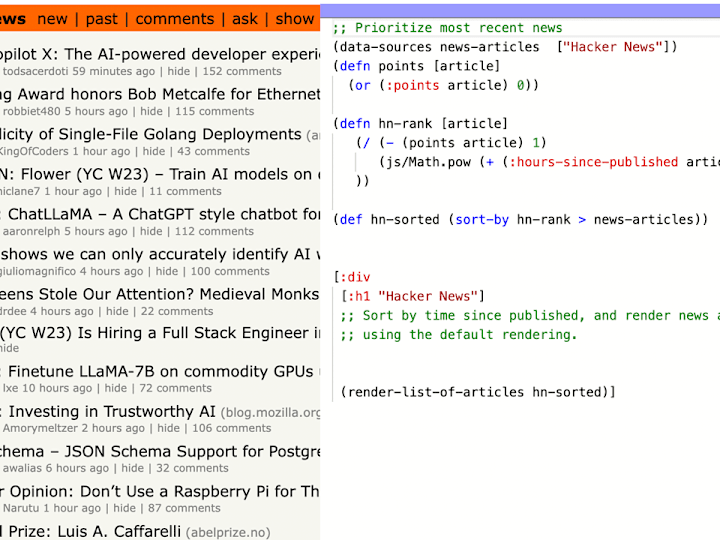The height and width of the screenshot is (540, 720).
Task: Click the '[:div' code line
Action: click(352, 277)
